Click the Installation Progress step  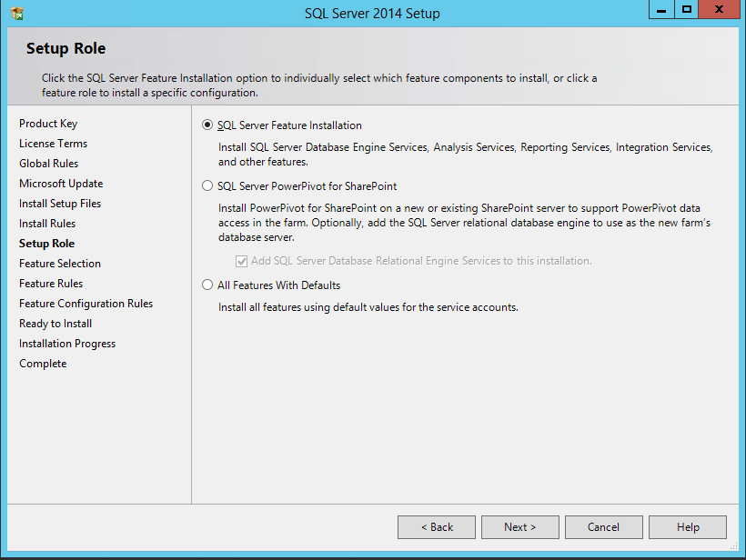point(67,344)
